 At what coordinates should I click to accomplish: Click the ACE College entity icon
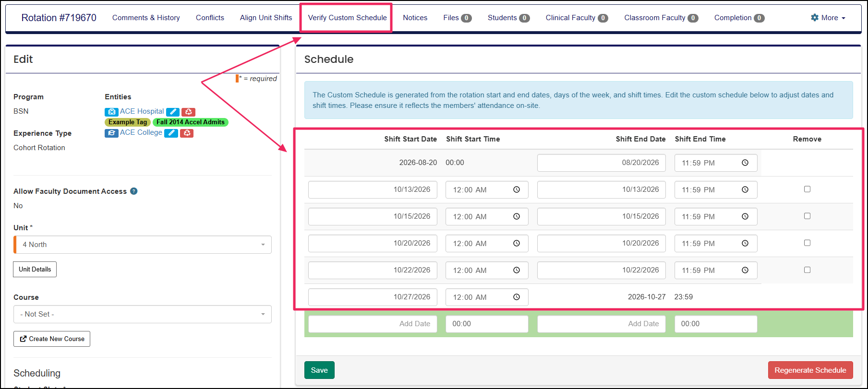tap(111, 133)
